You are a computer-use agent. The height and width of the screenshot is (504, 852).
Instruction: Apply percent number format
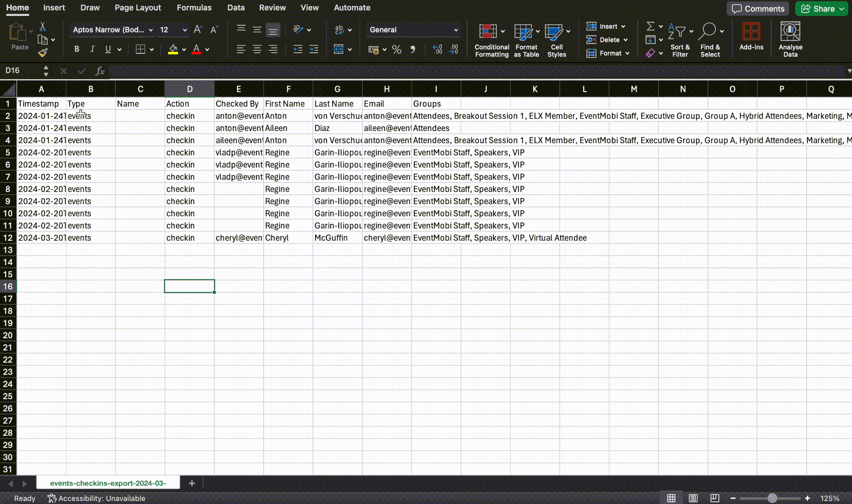click(x=396, y=49)
